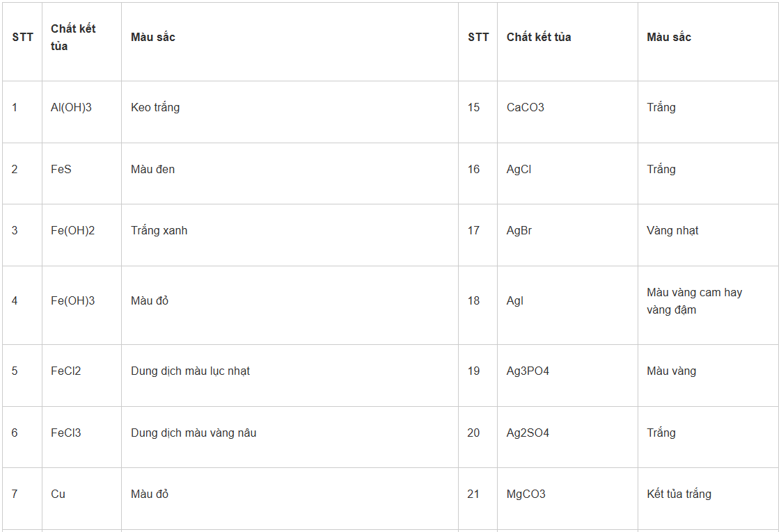Click the CaCO3 compound cell
This screenshot has width=781, height=532.
(526, 108)
